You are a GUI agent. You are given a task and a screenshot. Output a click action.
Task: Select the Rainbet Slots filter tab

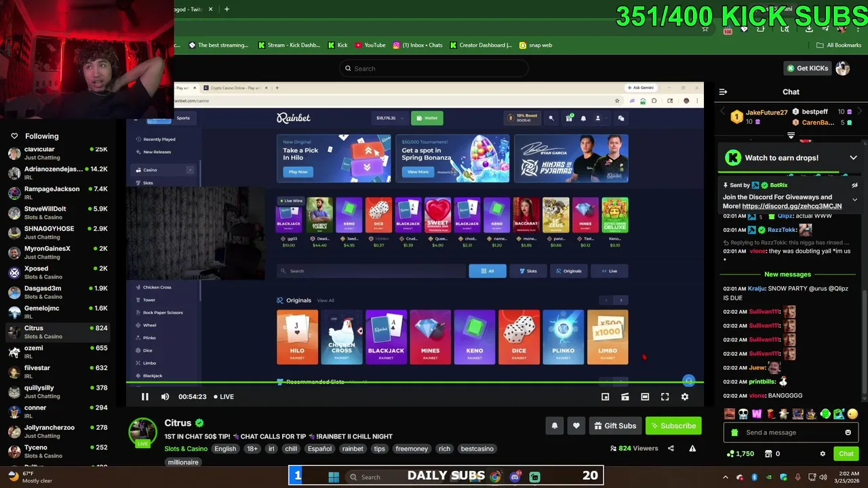(528, 271)
